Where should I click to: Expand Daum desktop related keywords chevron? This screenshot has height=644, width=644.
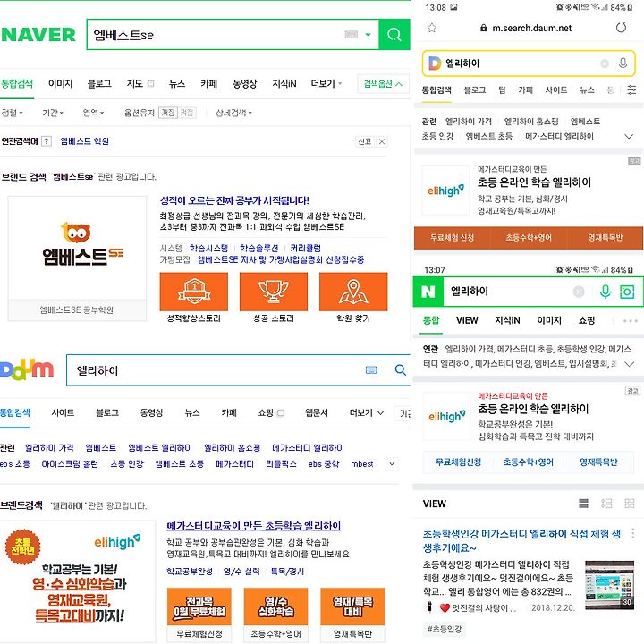pyautogui.click(x=392, y=463)
